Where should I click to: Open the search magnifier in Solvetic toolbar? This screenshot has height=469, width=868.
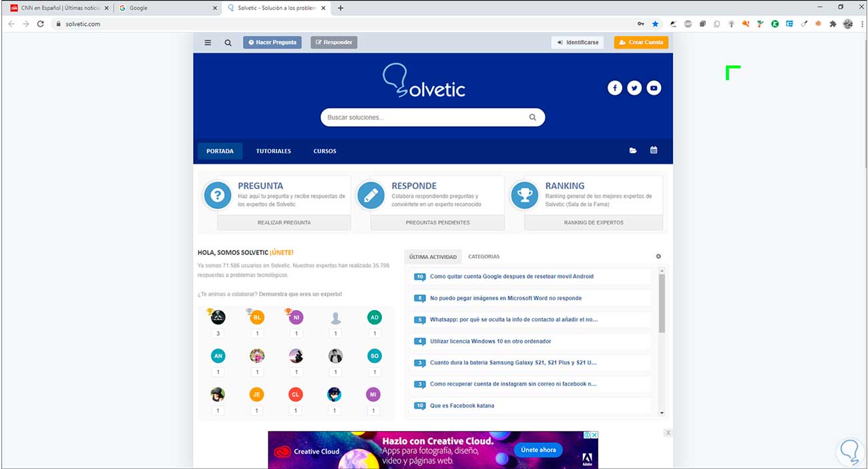click(x=228, y=41)
